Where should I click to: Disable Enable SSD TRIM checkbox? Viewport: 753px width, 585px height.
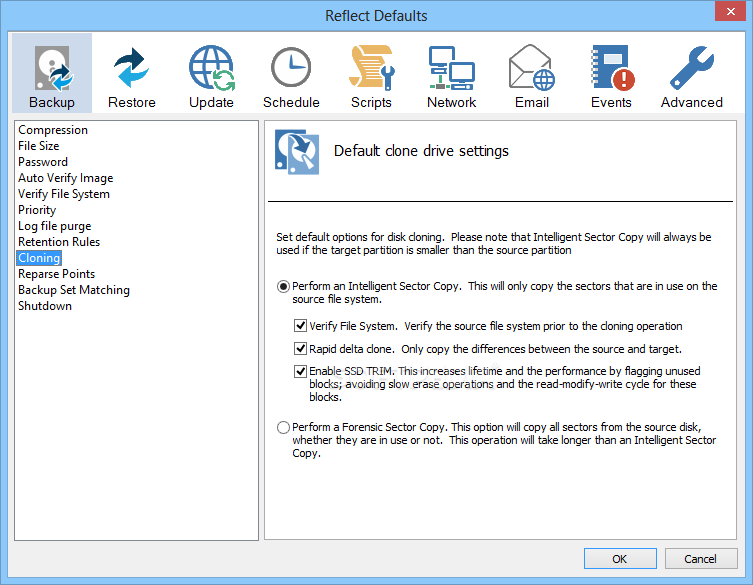(300, 371)
